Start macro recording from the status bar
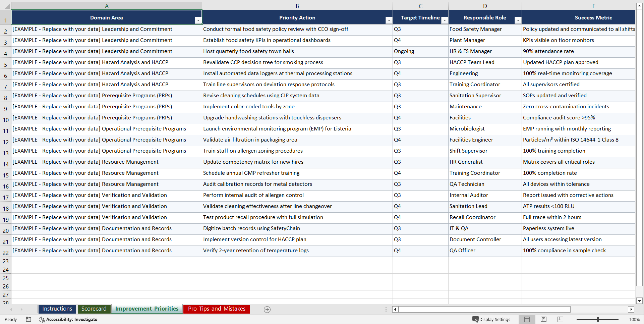644x324 pixels. point(28,320)
